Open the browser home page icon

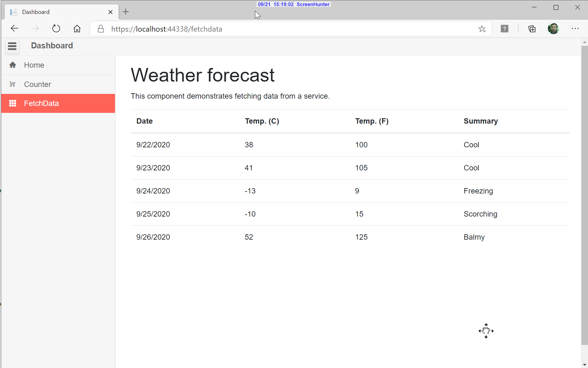tap(77, 29)
